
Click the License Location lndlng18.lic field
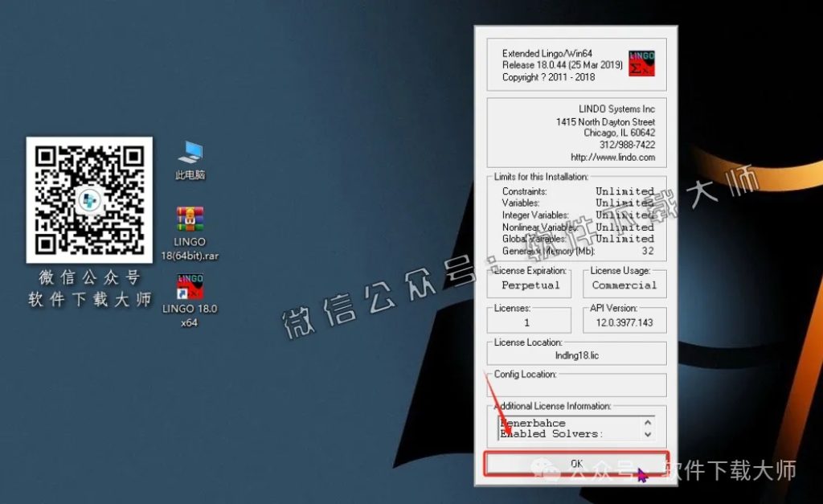[x=576, y=354]
